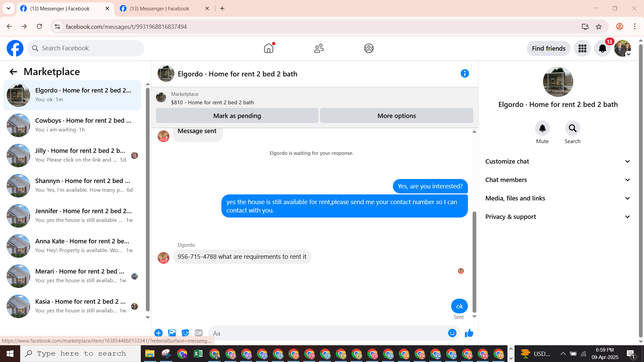Search in conversation magnifier icon

573,128
